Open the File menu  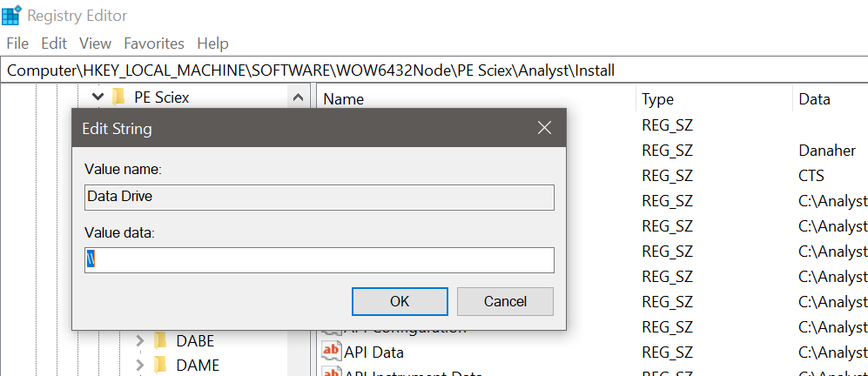coord(17,44)
